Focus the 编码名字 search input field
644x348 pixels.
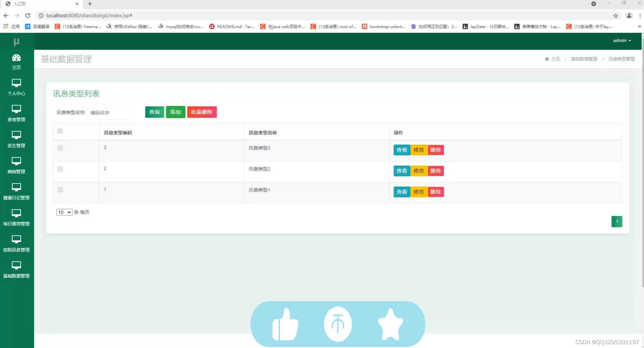(111, 112)
